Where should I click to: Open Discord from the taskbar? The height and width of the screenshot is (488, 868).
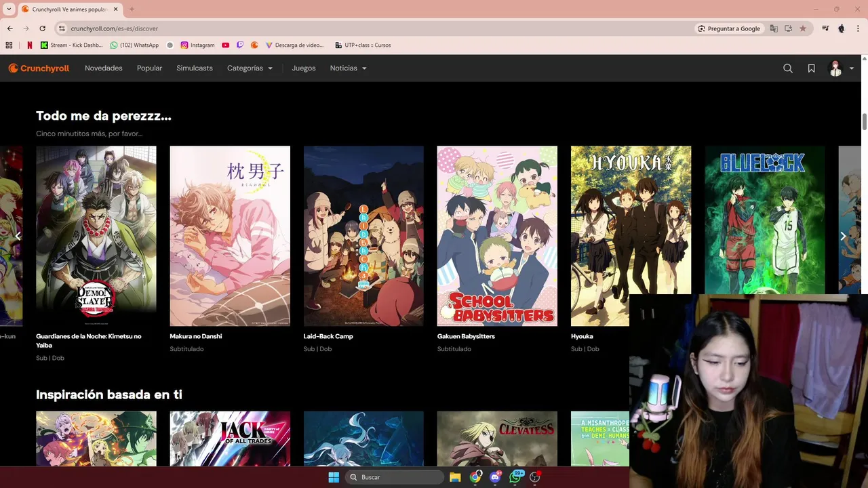coord(495,477)
